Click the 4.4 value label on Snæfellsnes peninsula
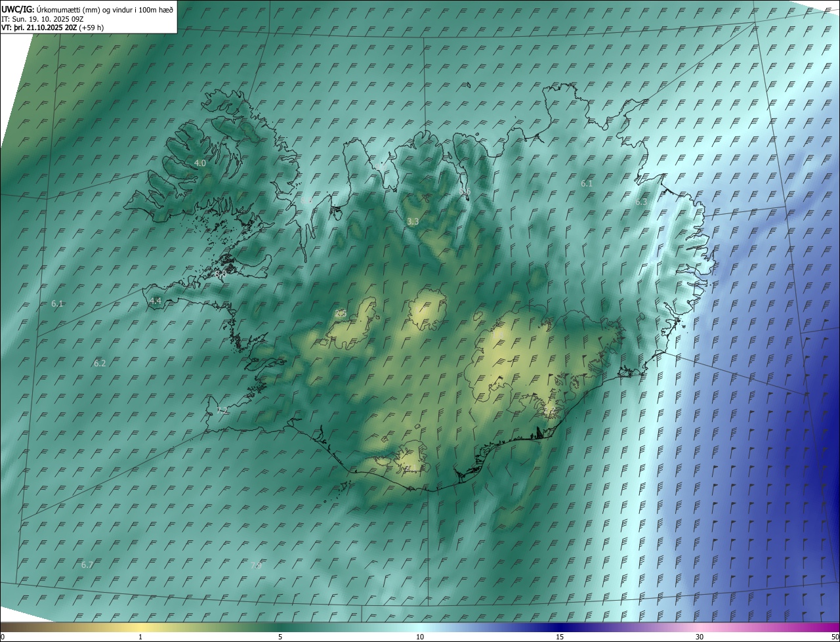 point(156,301)
